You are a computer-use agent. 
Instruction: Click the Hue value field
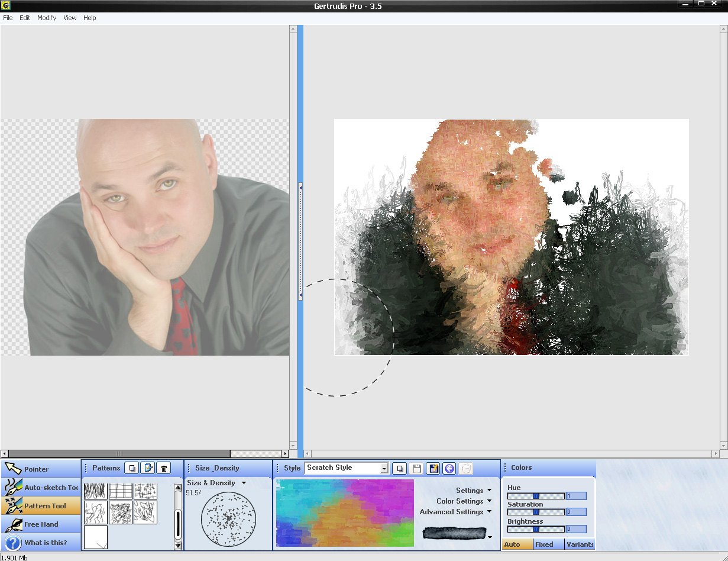(576, 496)
